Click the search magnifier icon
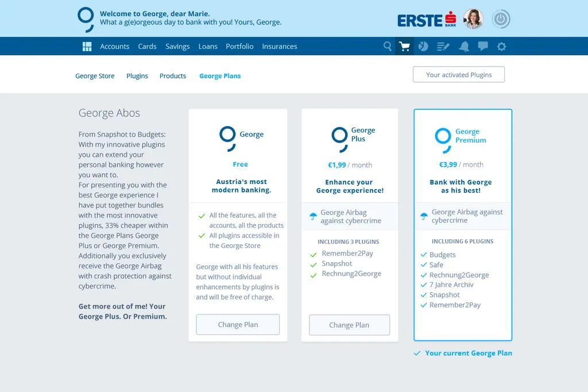 click(388, 46)
